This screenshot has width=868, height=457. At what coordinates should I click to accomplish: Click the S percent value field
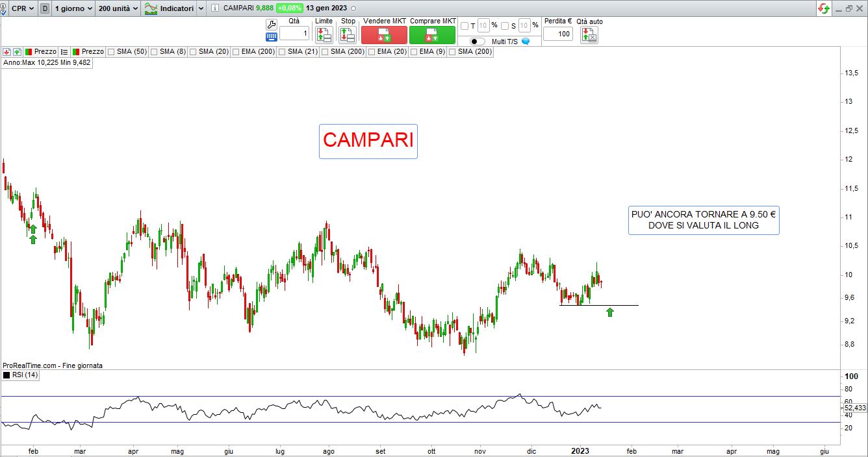524,26
